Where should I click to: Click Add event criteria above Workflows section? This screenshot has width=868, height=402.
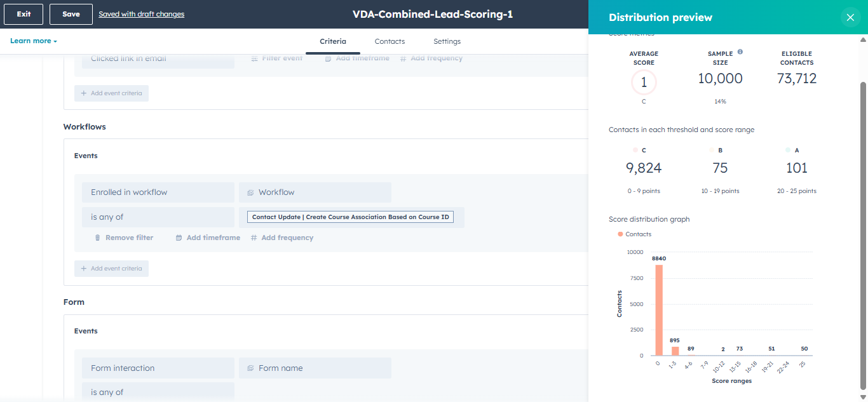click(111, 93)
